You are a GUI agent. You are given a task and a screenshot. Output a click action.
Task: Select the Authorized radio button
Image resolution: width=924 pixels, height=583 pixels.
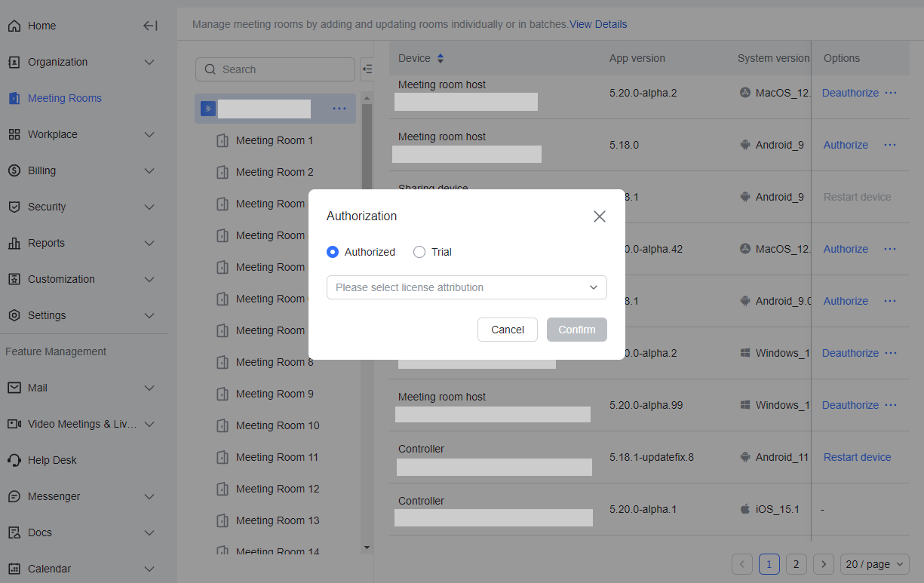(333, 252)
